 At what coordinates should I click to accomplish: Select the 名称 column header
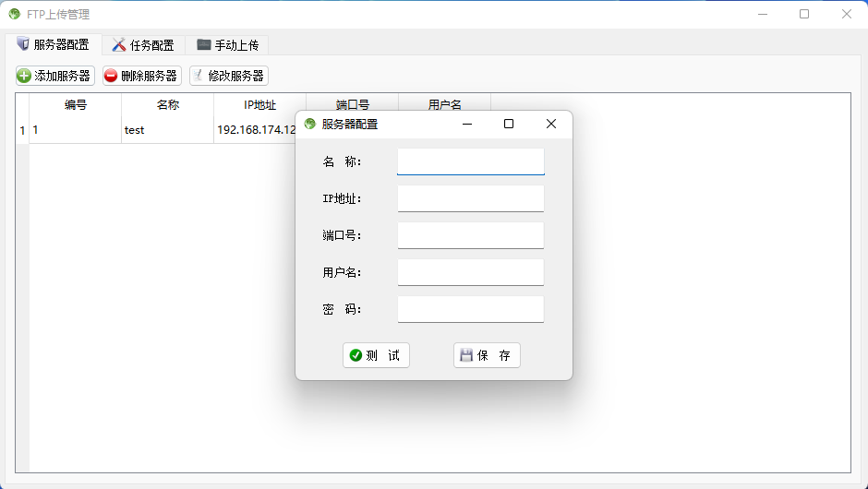tap(168, 104)
